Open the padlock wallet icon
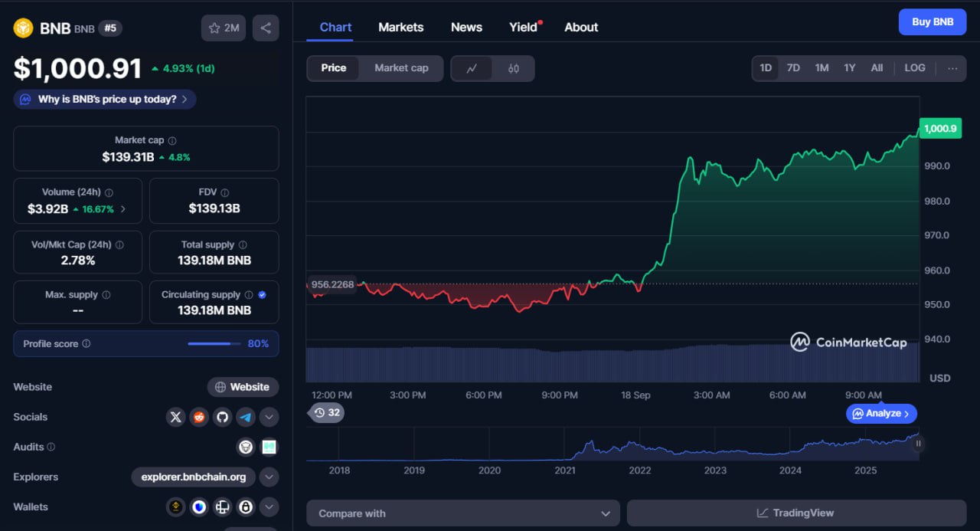The height and width of the screenshot is (531, 980). (x=246, y=506)
